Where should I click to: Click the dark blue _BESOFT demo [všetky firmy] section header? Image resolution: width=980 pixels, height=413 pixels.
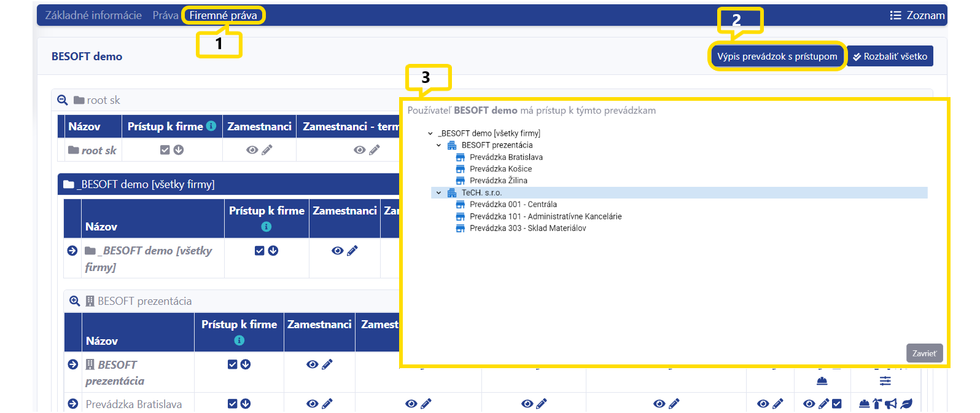pos(228,184)
